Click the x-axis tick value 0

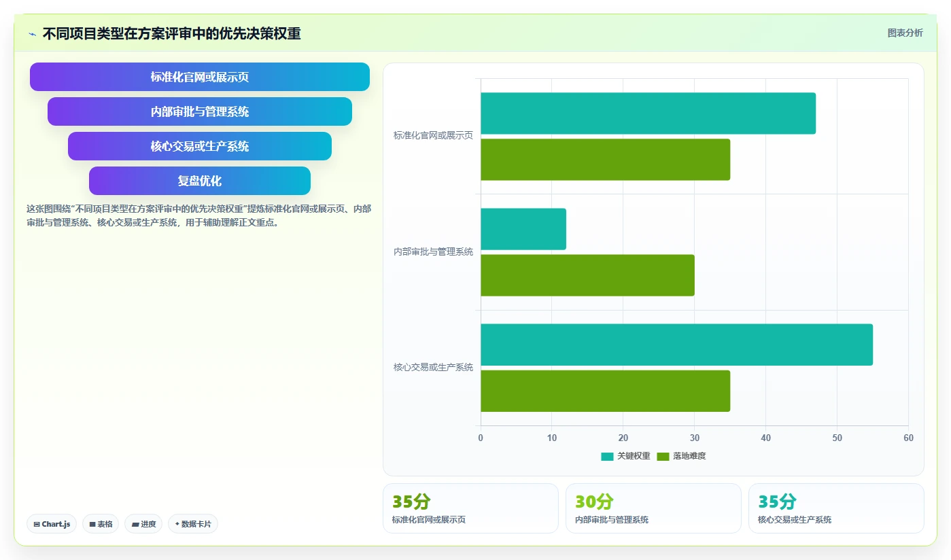481,438
